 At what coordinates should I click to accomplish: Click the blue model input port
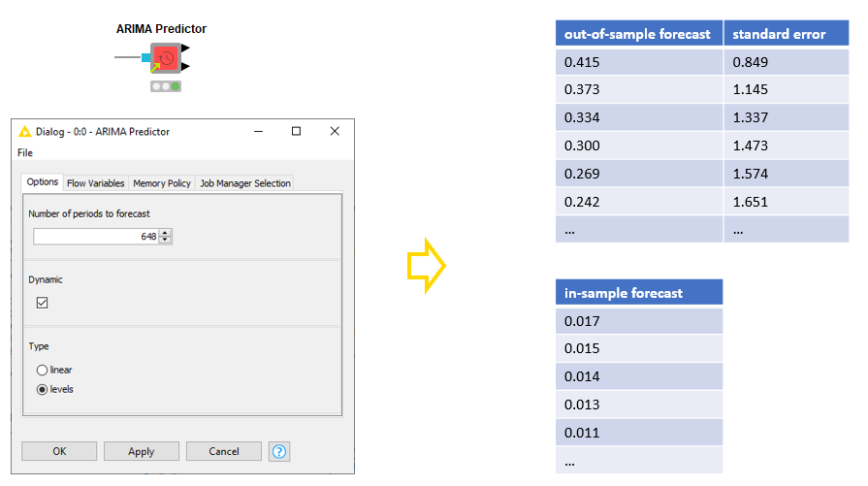click(146, 57)
